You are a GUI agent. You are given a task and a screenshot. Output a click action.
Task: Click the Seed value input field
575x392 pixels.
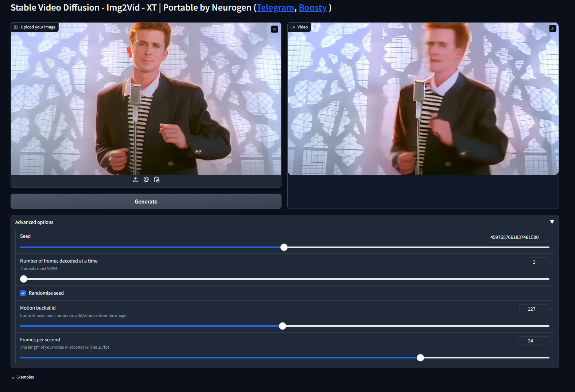[517, 237]
